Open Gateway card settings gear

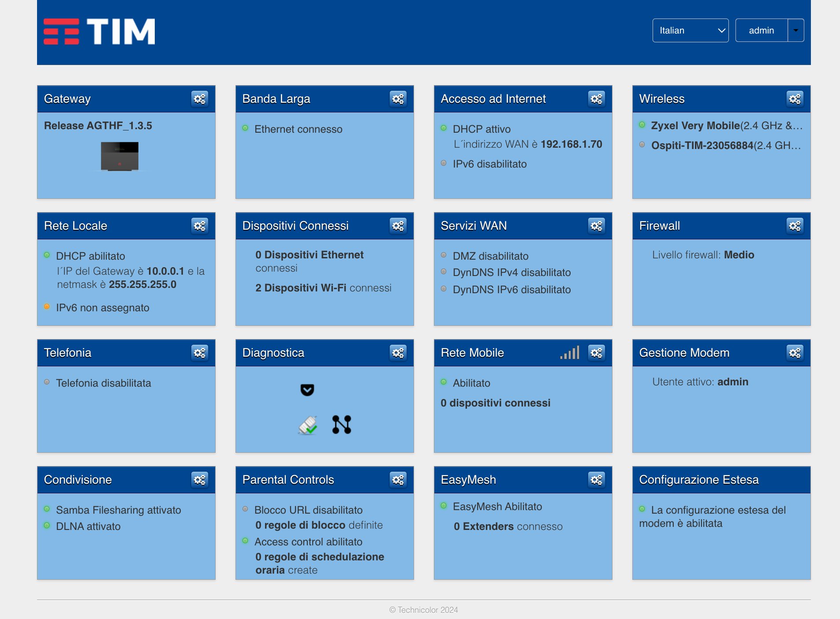[x=200, y=99]
